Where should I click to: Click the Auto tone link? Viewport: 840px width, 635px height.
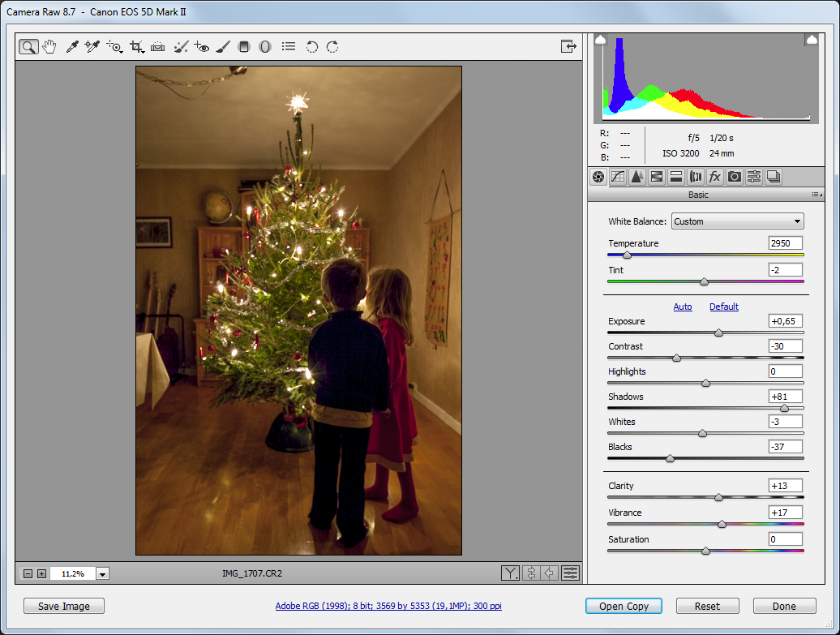click(683, 307)
